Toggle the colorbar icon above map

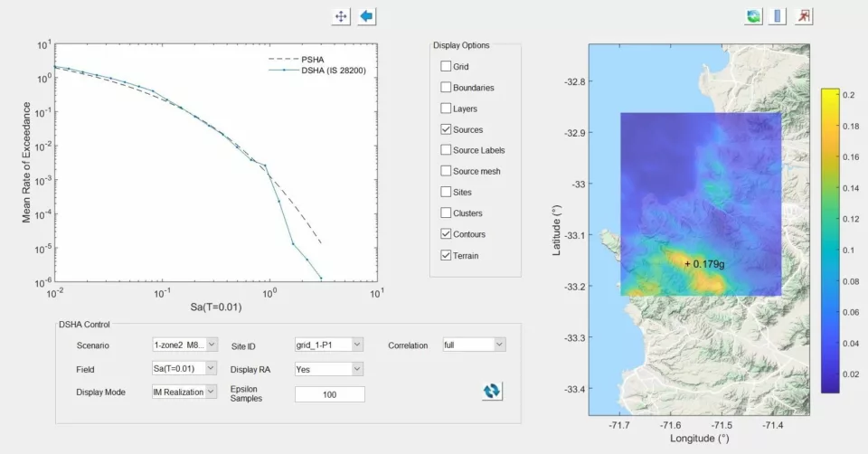[777, 16]
